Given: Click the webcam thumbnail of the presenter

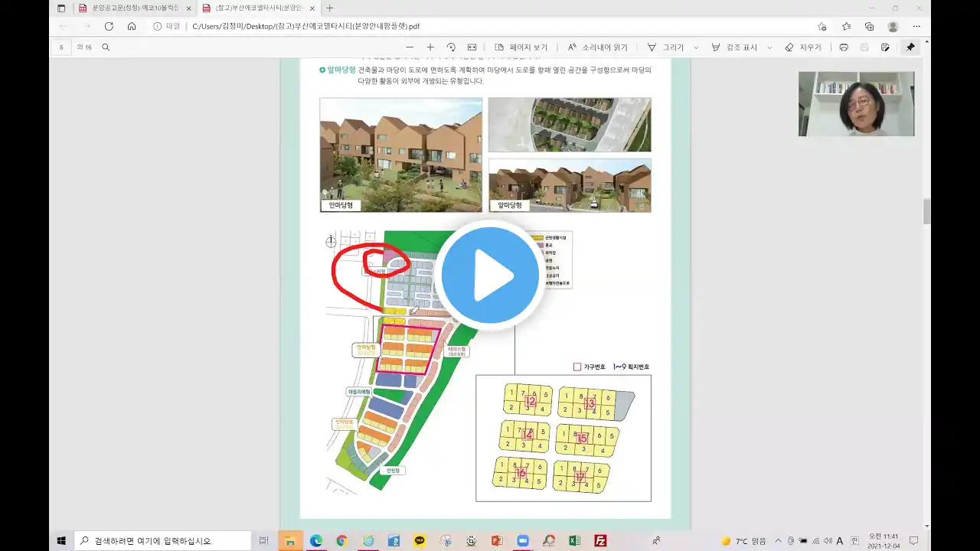Looking at the screenshot, I should tap(856, 104).
